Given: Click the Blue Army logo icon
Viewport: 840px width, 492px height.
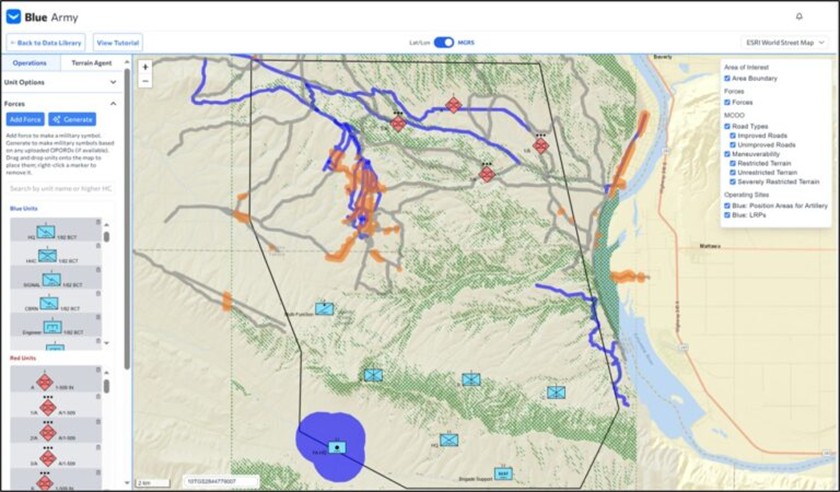Looking at the screenshot, I should [14, 17].
